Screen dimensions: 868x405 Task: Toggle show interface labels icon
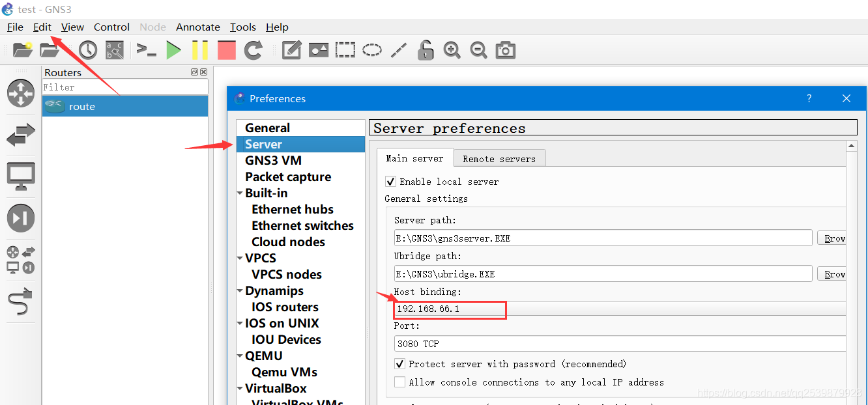point(115,50)
